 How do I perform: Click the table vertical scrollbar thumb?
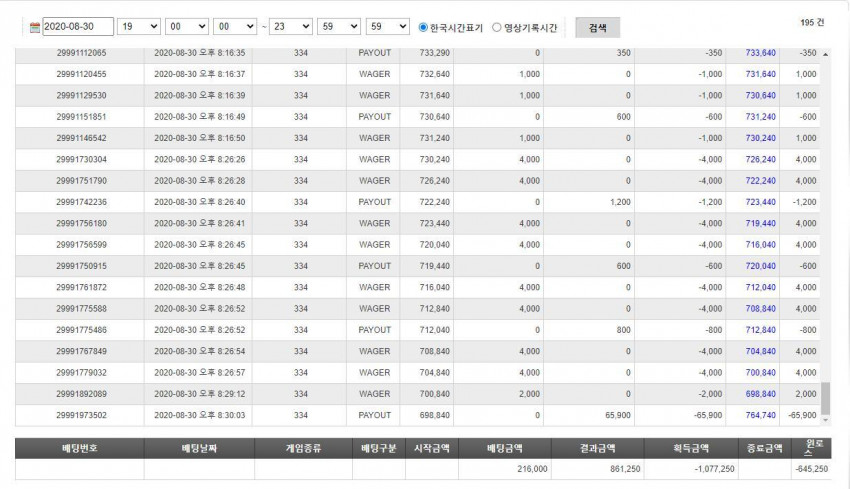click(x=825, y=398)
